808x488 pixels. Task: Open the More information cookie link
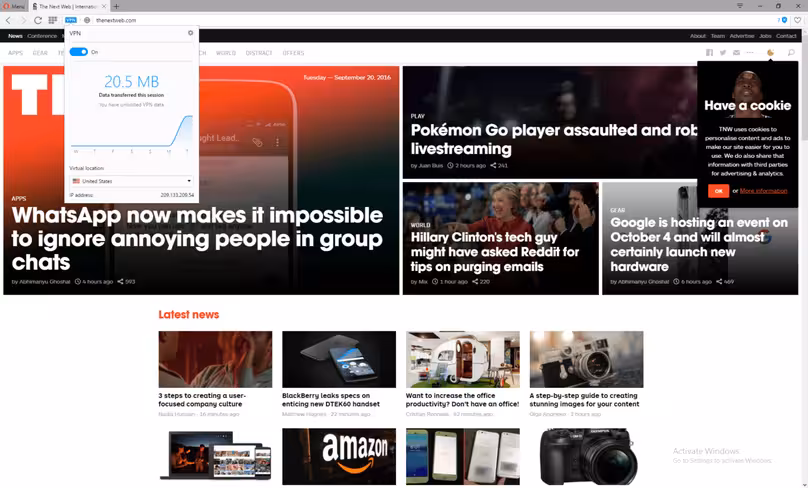click(764, 191)
